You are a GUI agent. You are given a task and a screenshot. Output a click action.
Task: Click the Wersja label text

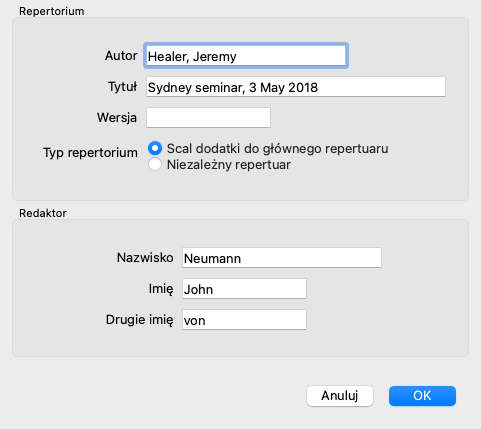tap(117, 118)
